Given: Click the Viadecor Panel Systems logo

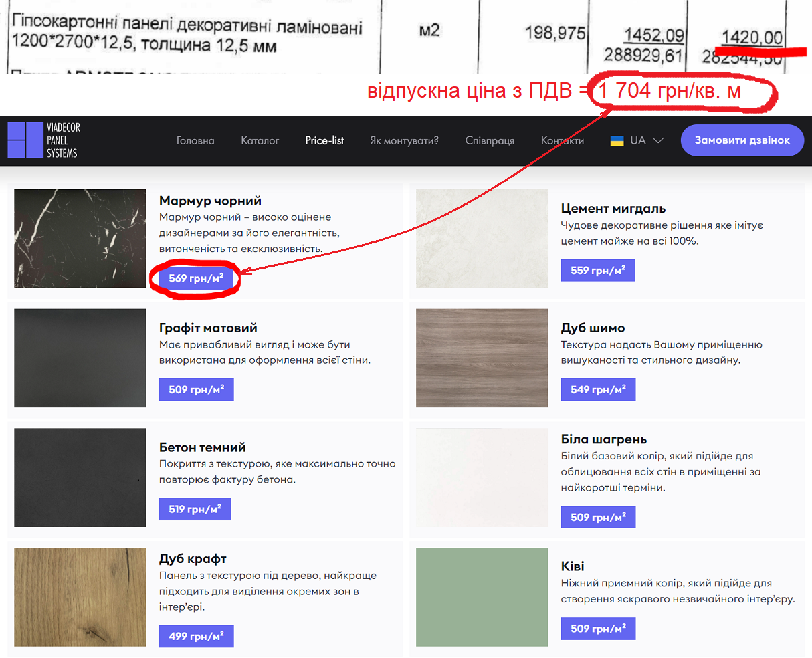Looking at the screenshot, I should click(x=43, y=140).
